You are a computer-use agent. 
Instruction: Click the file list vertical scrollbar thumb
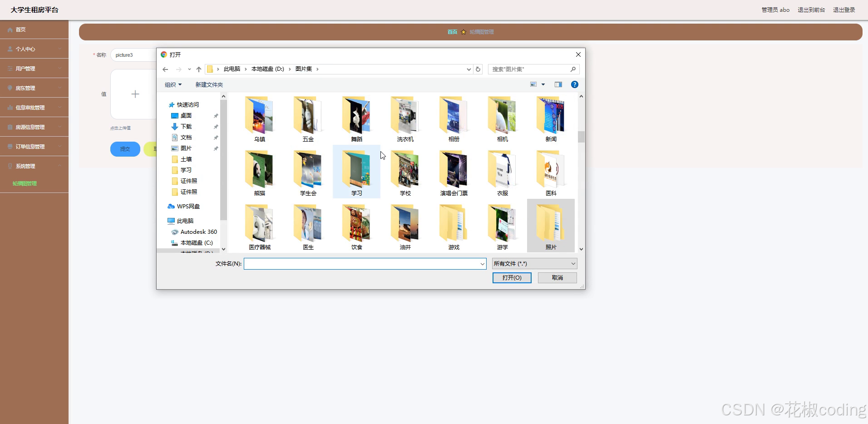click(581, 137)
